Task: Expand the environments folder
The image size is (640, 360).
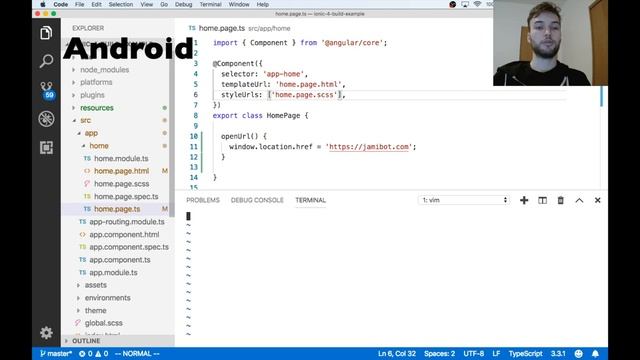Action: point(107,298)
